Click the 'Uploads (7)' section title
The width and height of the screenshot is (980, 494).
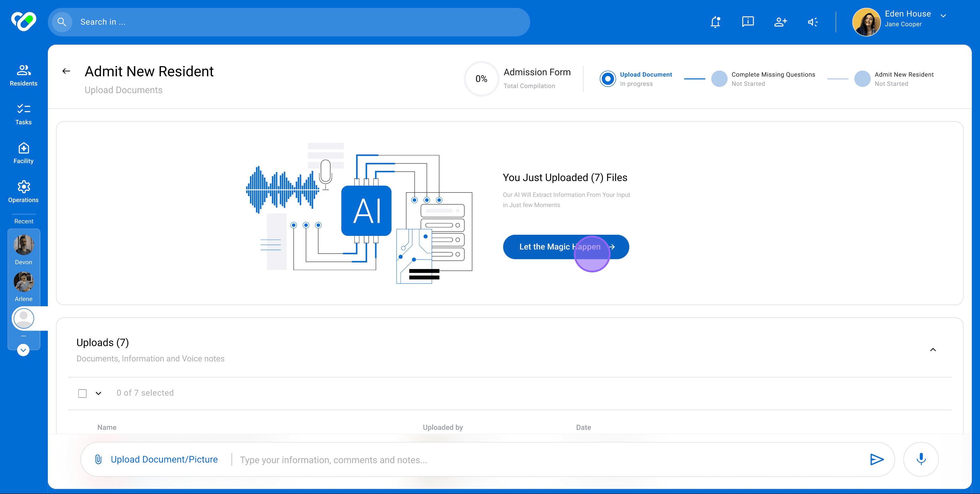[103, 343]
